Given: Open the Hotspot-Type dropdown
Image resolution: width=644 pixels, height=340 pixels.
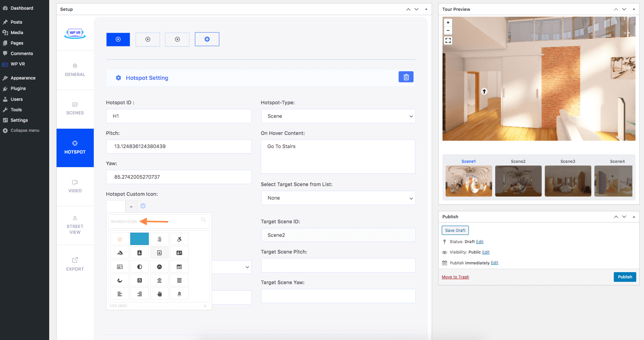Looking at the screenshot, I should click(338, 116).
